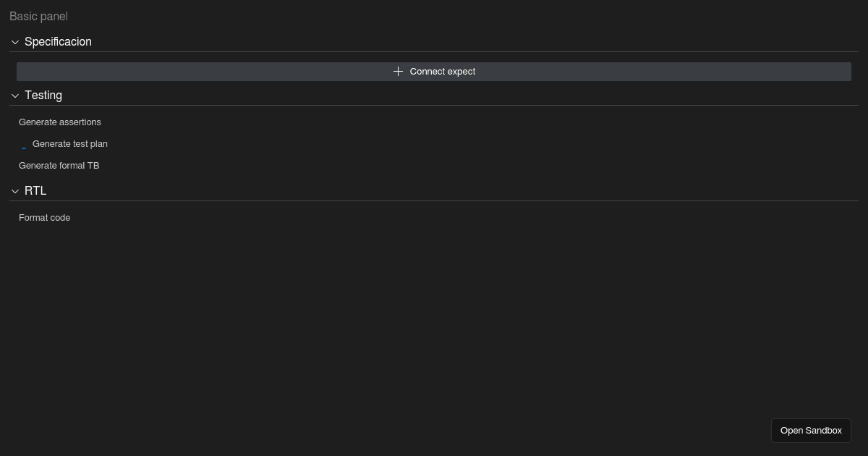This screenshot has width=868, height=456.
Task: Click the chevron icon next to Specificacion
Action: tap(14, 42)
